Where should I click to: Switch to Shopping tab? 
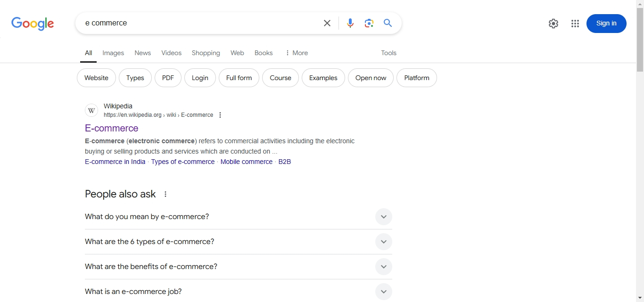(x=206, y=53)
